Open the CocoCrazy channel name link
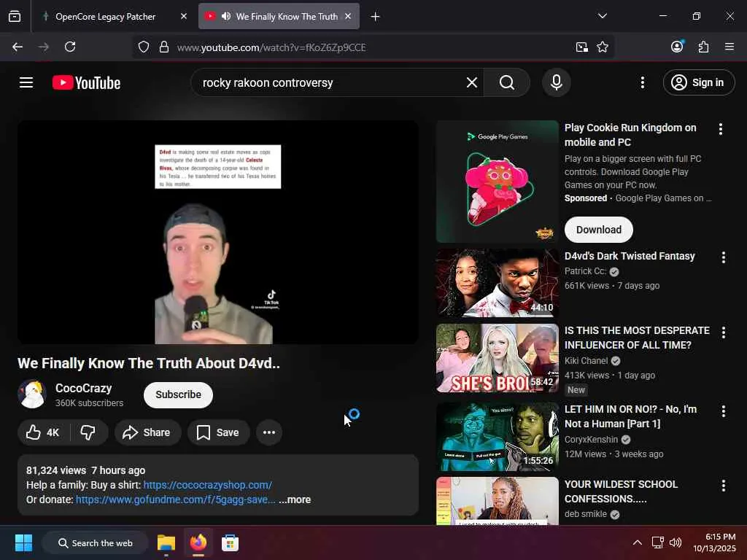This screenshot has width=747, height=560. pos(84,388)
